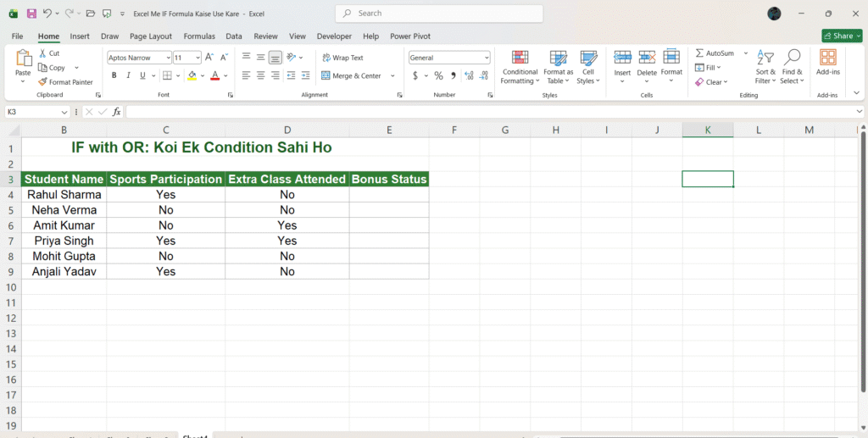
Task: Click the fill color highlighter swatch
Action: (x=192, y=75)
